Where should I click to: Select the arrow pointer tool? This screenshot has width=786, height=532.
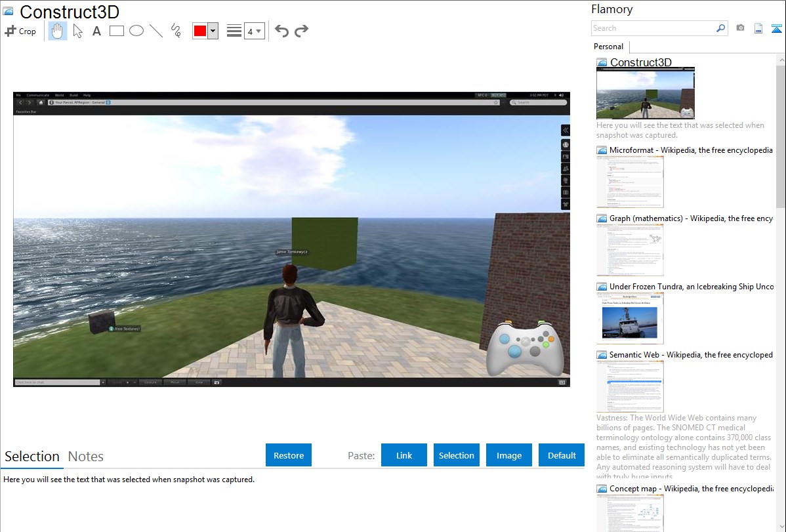click(x=77, y=31)
